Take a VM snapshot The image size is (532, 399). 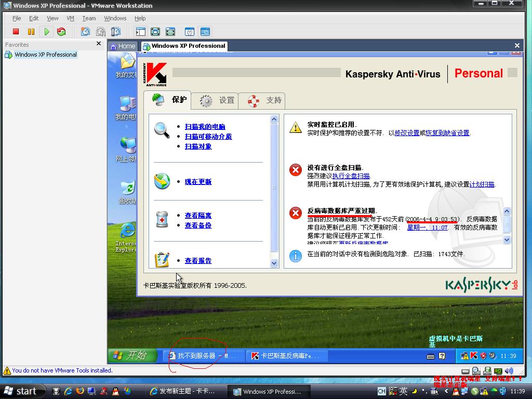click(85, 32)
